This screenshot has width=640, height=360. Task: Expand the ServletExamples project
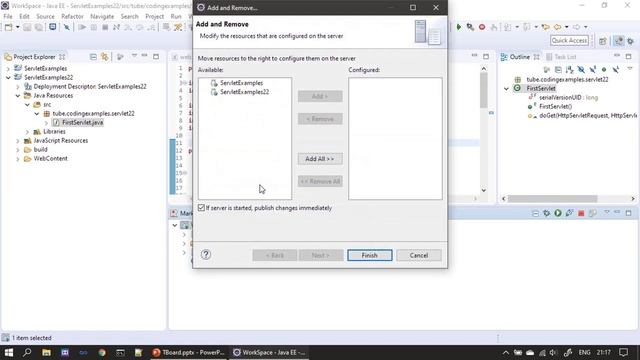point(8,69)
